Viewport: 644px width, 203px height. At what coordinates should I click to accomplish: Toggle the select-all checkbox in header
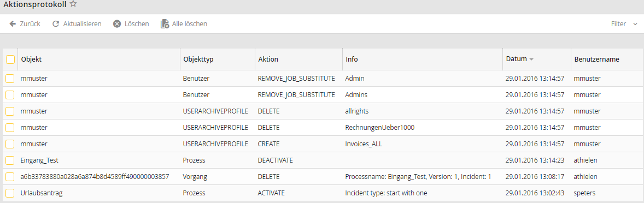click(x=10, y=59)
